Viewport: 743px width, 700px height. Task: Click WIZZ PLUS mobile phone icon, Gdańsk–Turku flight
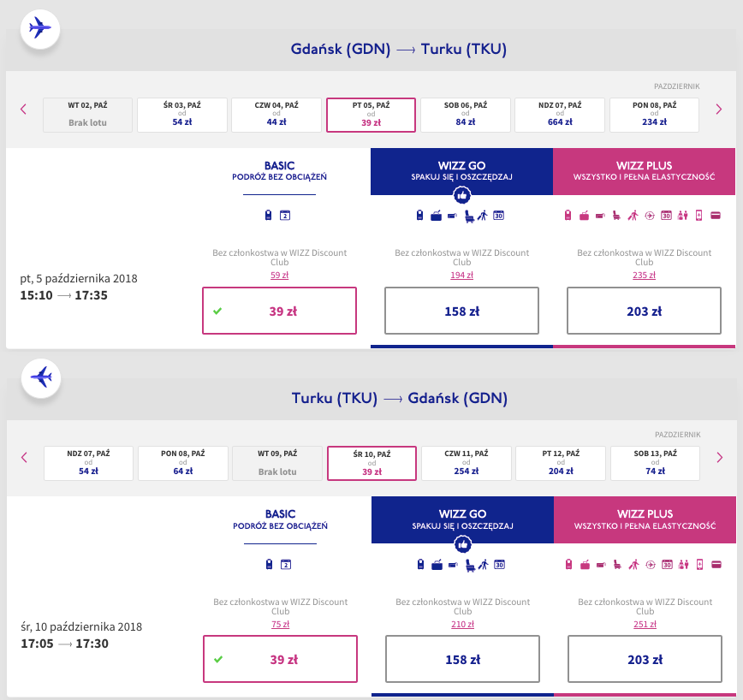click(699, 216)
